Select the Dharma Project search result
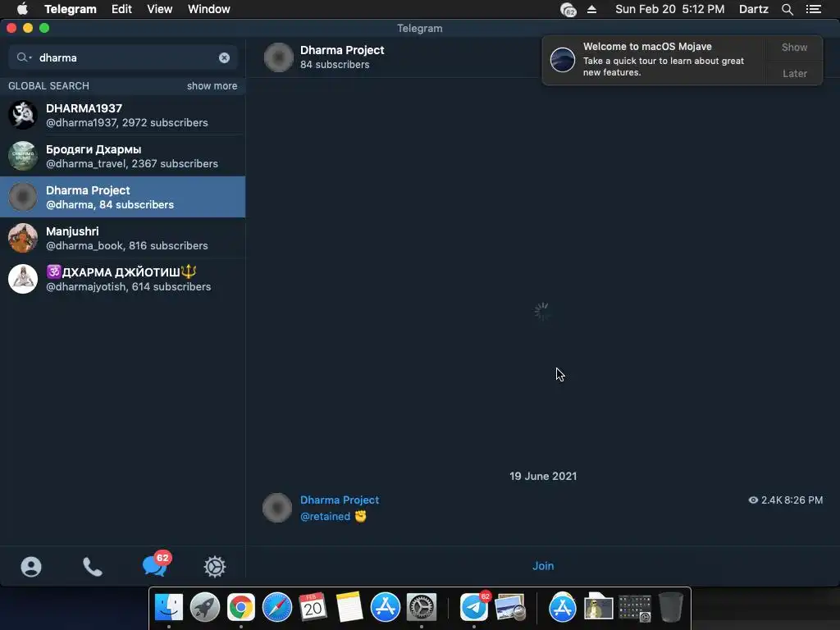The image size is (840, 630). tap(123, 197)
